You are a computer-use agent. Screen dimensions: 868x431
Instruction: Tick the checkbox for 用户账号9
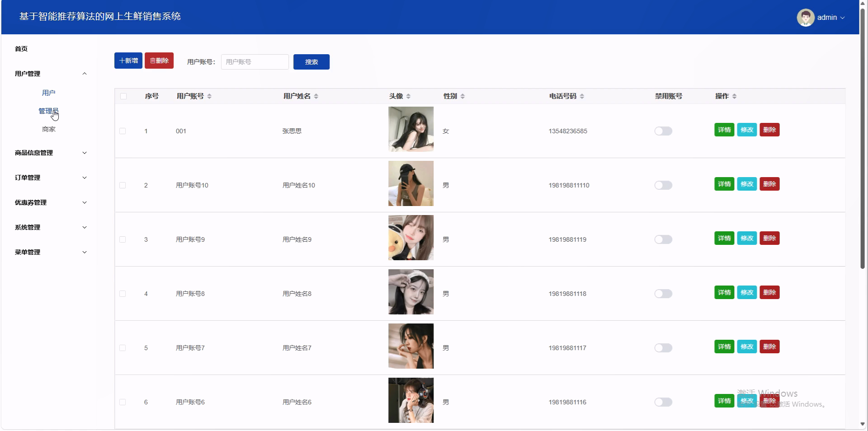coord(123,239)
